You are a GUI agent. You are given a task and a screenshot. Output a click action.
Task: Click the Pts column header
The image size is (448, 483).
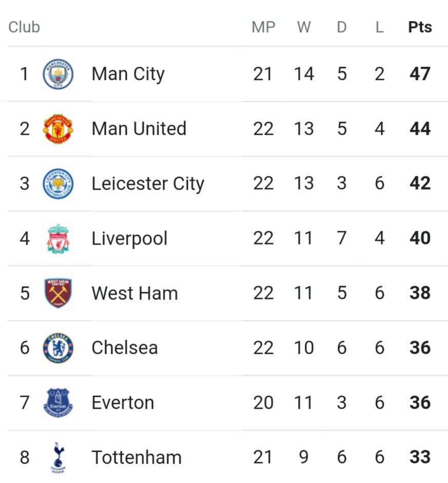[420, 27]
